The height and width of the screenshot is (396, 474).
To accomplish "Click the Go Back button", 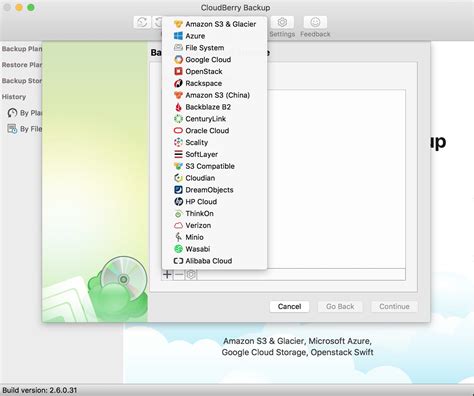I will (340, 306).
